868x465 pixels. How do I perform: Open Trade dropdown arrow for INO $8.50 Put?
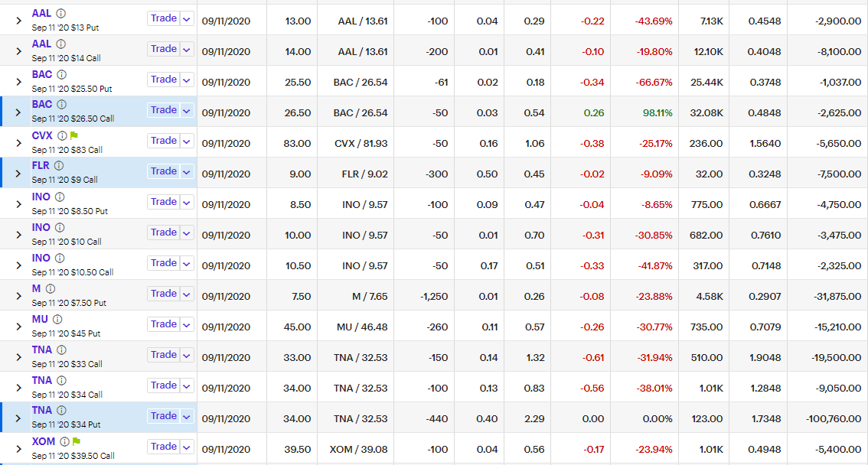click(187, 203)
